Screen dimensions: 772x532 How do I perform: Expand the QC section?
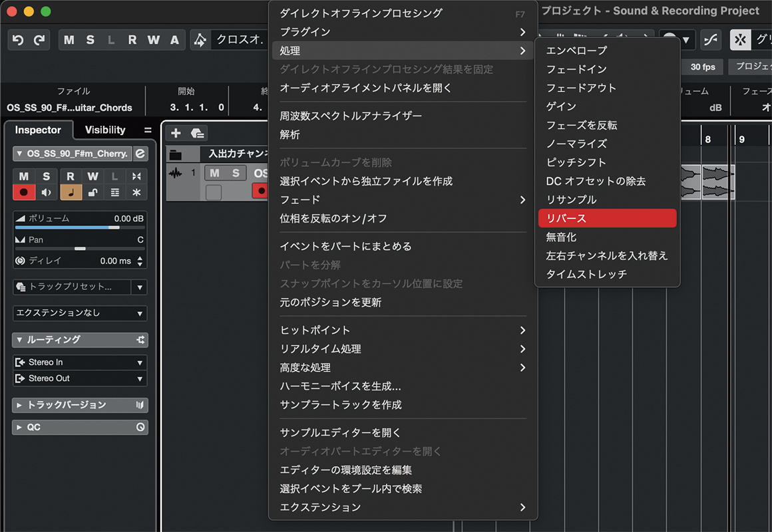coord(19,427)
